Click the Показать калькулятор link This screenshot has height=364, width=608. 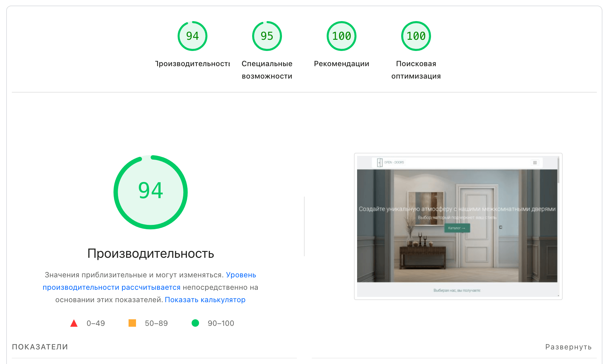(205, 300)
